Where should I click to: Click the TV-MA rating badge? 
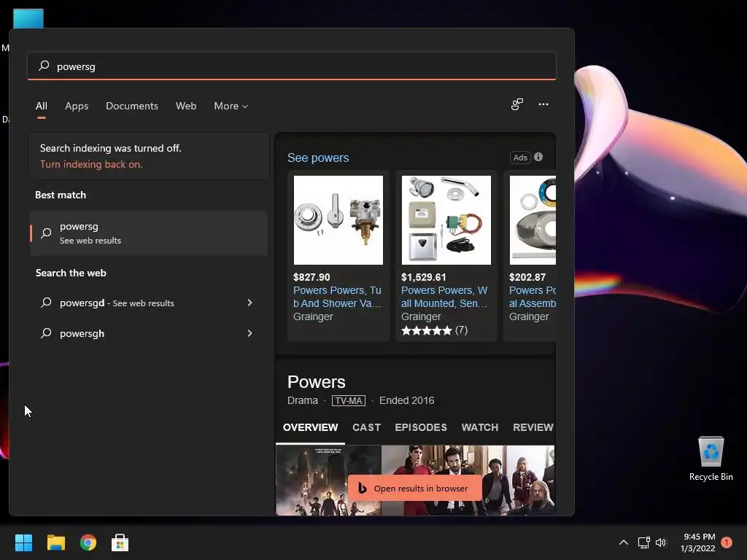(349, 401)
